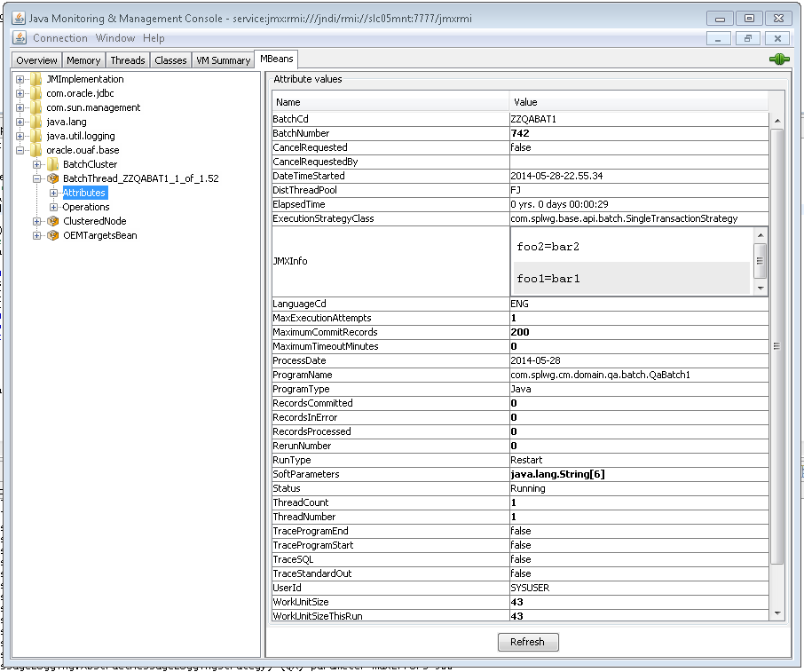The width and height of the screenshot is (804, 672).
Task: Click the JMImplementation folder icon
Action: click(x=35, y=79)
